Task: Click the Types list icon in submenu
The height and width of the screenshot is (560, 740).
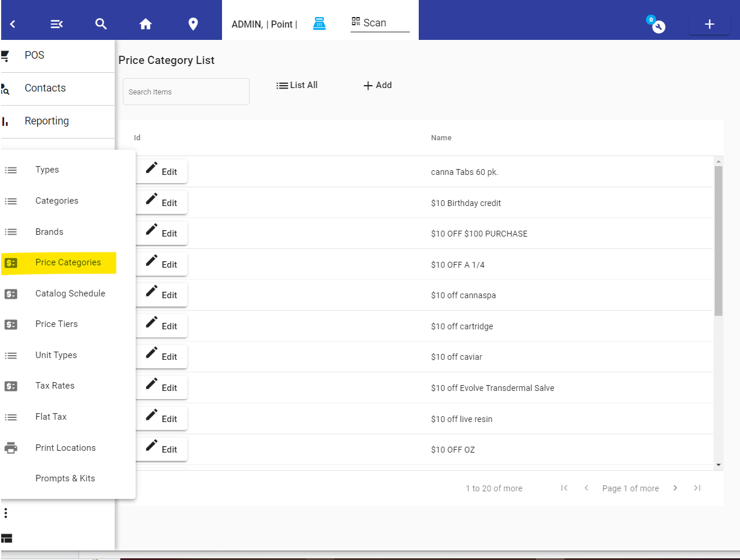Action: (11, 170)
